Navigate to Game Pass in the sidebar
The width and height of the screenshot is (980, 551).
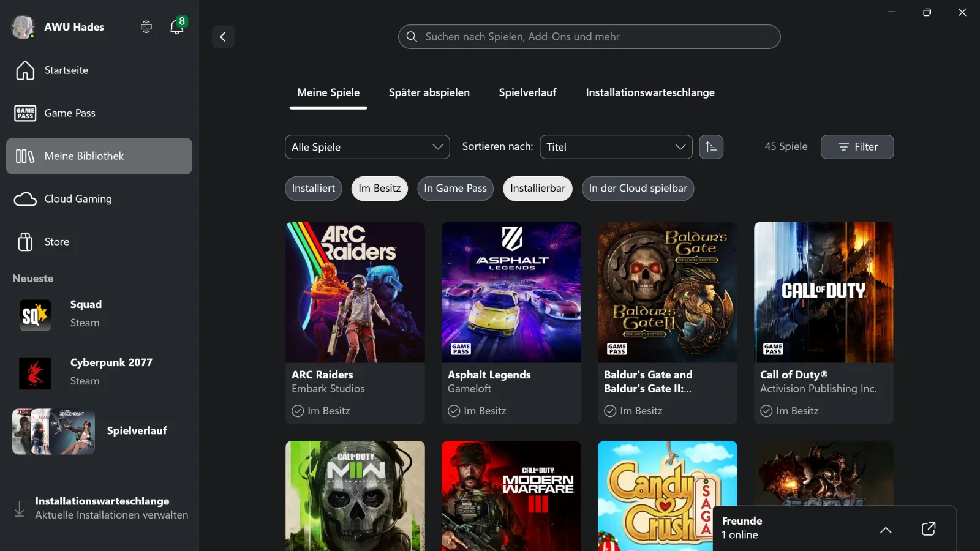[x=99, y=113]
